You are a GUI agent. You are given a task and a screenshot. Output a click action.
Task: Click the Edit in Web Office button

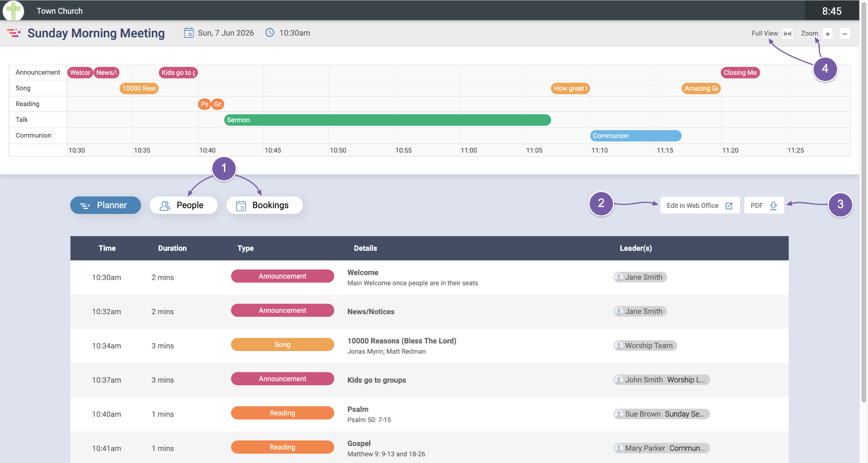[700, 206]
